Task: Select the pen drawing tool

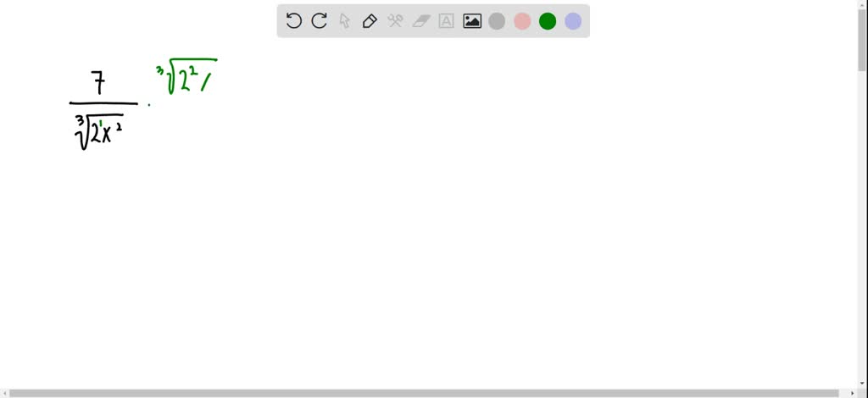Action: coord(370,21)
